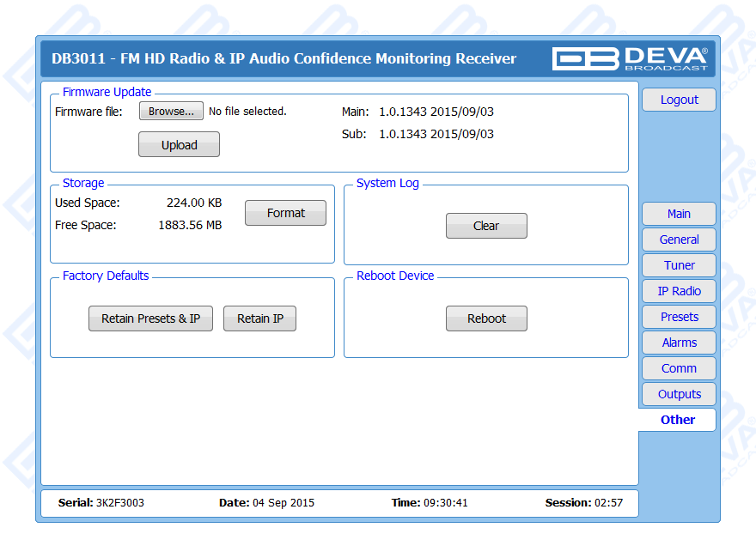
Task: Click the Session timer in status bar
Action: pos(583,503)
